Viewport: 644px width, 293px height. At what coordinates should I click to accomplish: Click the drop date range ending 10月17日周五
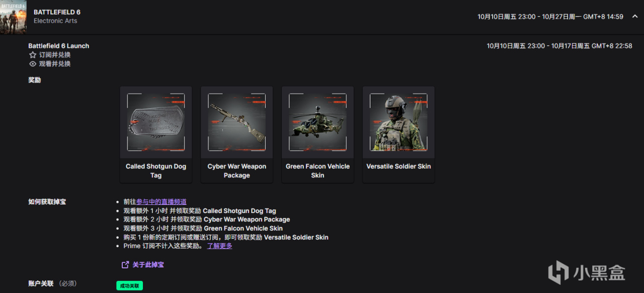[x=559, y=46]
